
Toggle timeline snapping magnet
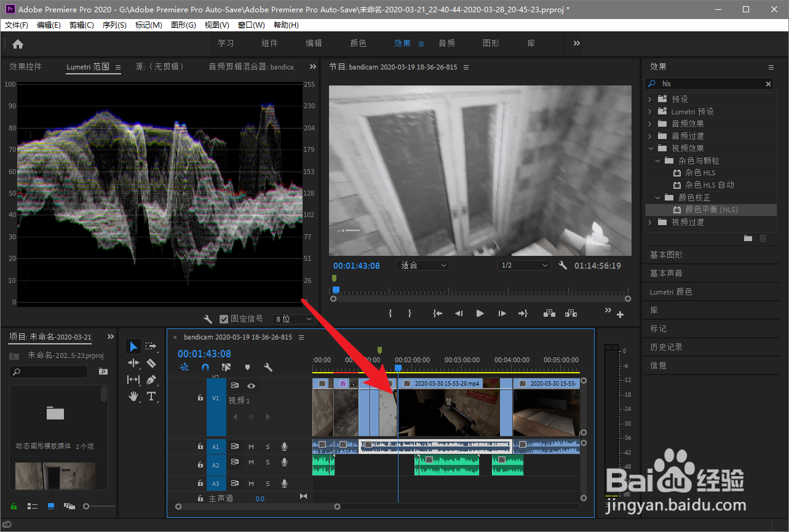click(205, 367)
